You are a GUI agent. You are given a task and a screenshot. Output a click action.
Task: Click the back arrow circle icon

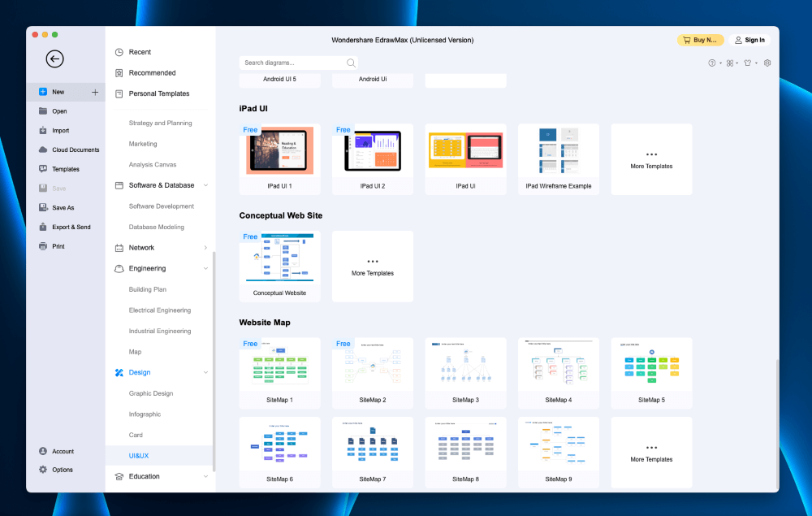tap(55, 59)
